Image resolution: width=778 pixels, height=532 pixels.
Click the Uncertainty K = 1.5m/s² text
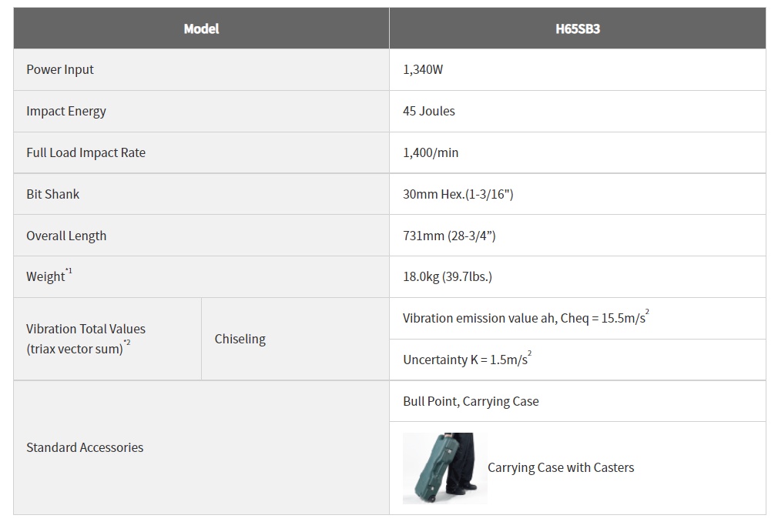(467, 359)
